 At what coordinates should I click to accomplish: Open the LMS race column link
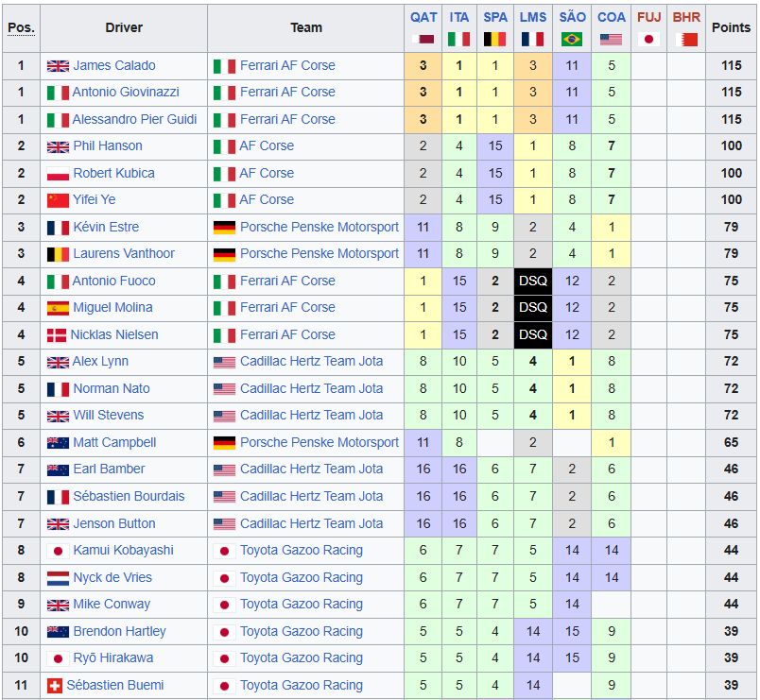533,17
